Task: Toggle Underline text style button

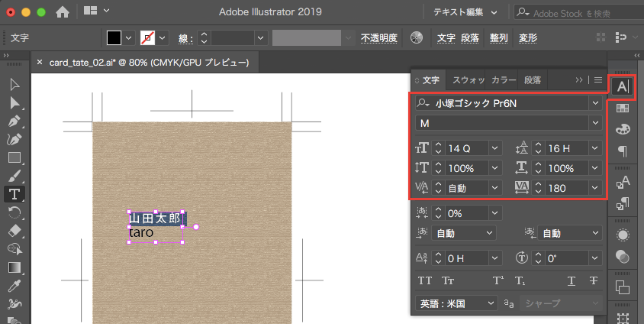Action: [572, 280]
